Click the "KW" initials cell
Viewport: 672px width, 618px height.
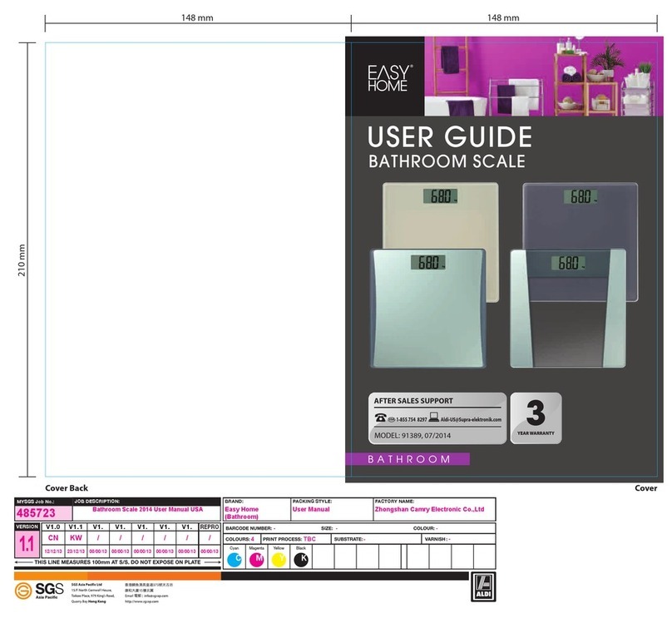[x=76, y=538]
